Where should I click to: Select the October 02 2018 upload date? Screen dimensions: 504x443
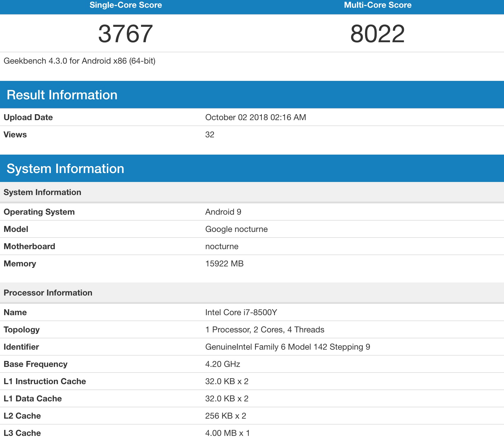[x=255, y=117]
